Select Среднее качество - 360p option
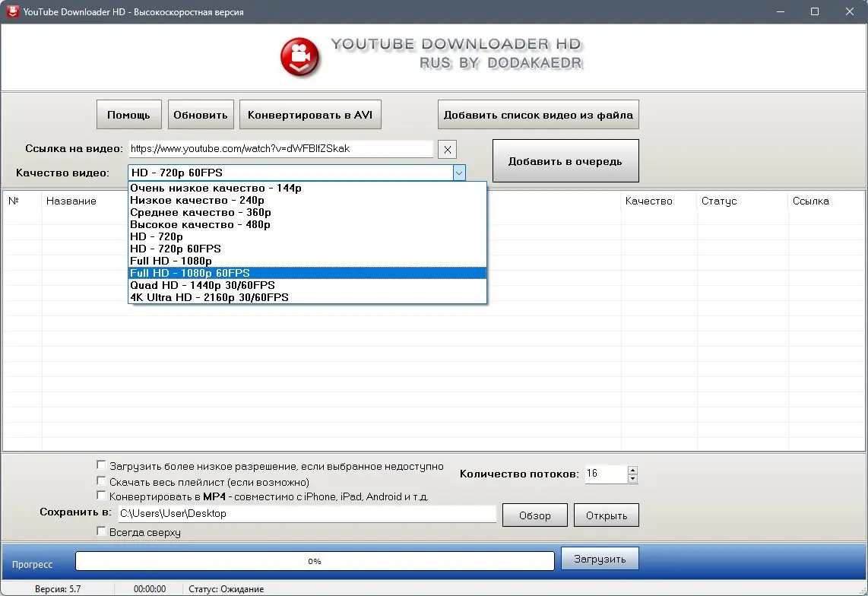This screenshot has width=868, height=596. click(x=307, y=212)
